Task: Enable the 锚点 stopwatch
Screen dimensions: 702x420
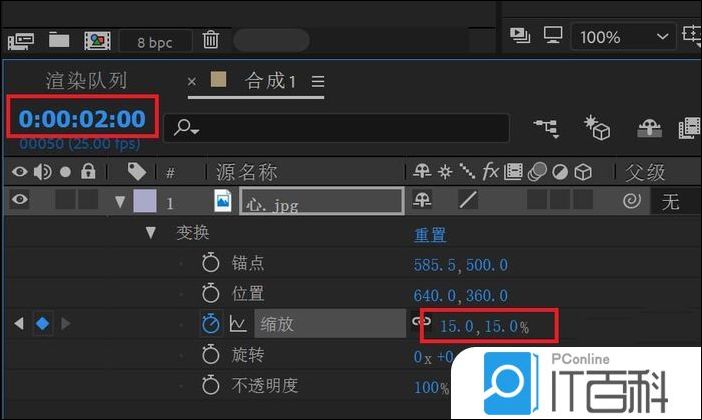Action: coord(210,263)
